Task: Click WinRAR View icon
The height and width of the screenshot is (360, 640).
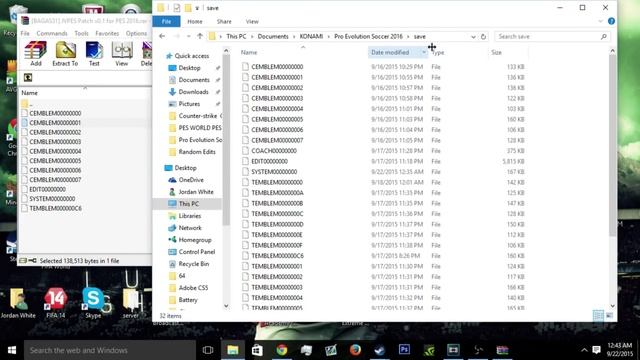Action: (122, 53)
